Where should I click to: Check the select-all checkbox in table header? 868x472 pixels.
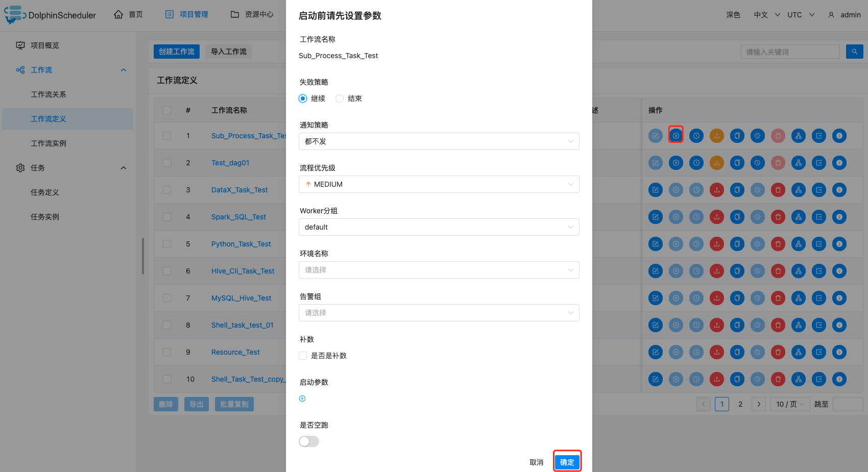pos(167,110)
